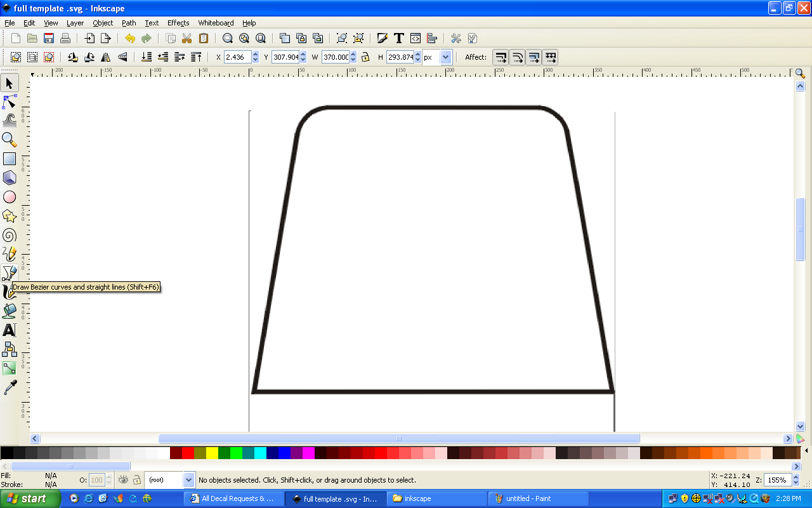
Task: Open the Path menu
Action: click(x=129, y=23)
